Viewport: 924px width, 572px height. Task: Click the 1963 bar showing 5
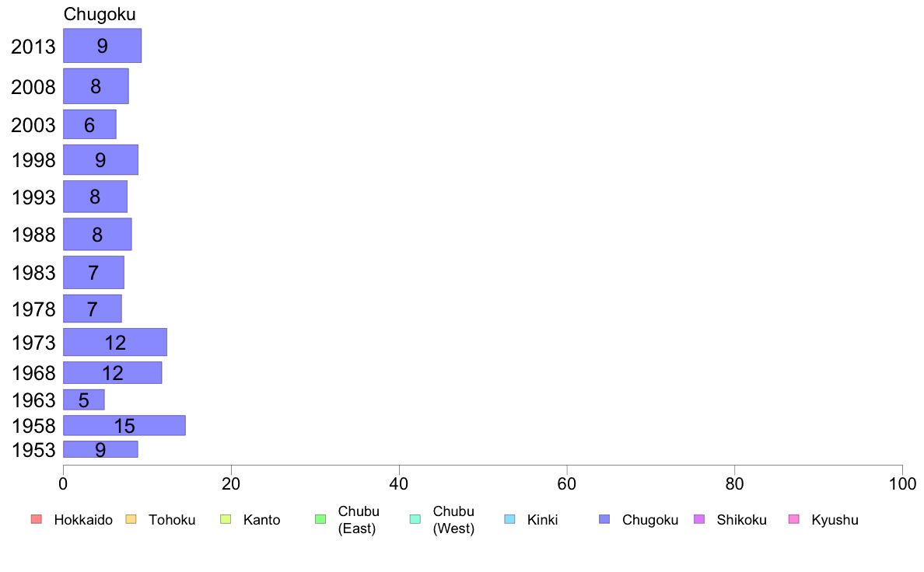(x=84, y=400)
